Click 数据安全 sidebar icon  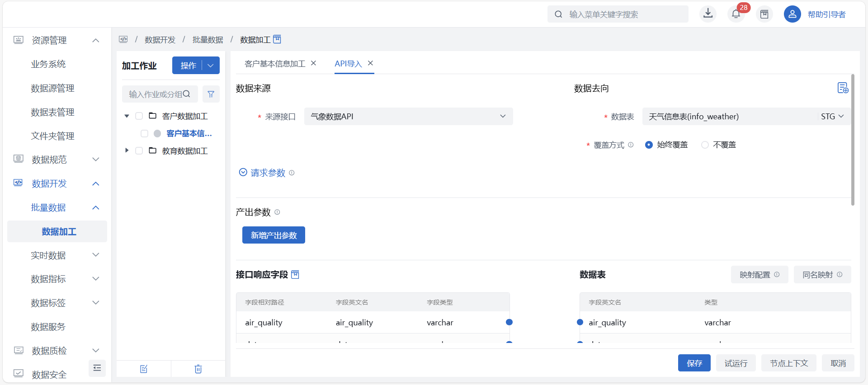[18, 374]
